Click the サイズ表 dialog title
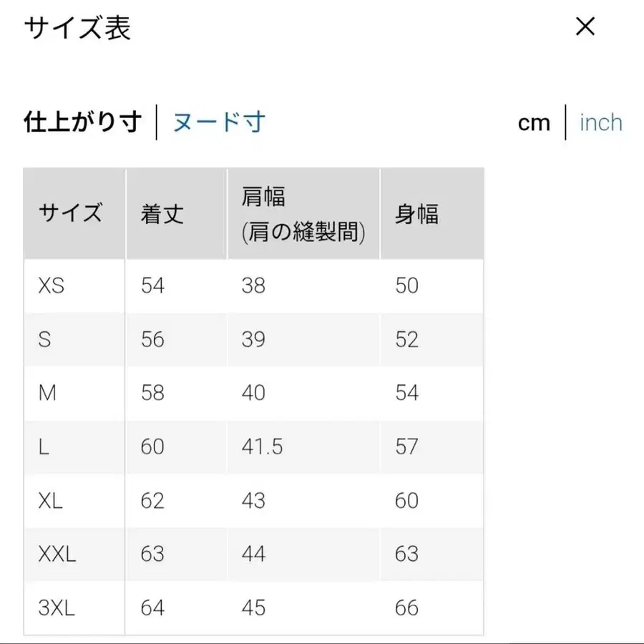644x644 pixels. coord(77,29)
